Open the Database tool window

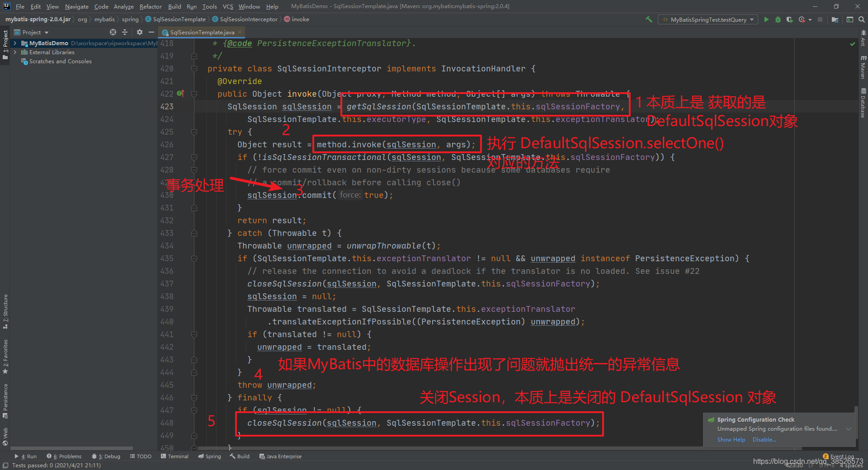[863, 103]
